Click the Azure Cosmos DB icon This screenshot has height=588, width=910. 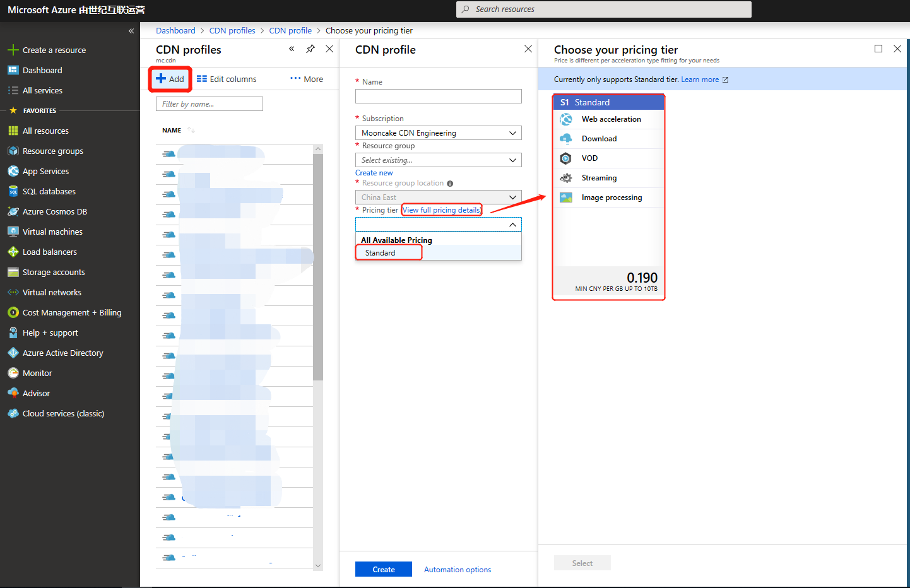[x=13, y=211]
